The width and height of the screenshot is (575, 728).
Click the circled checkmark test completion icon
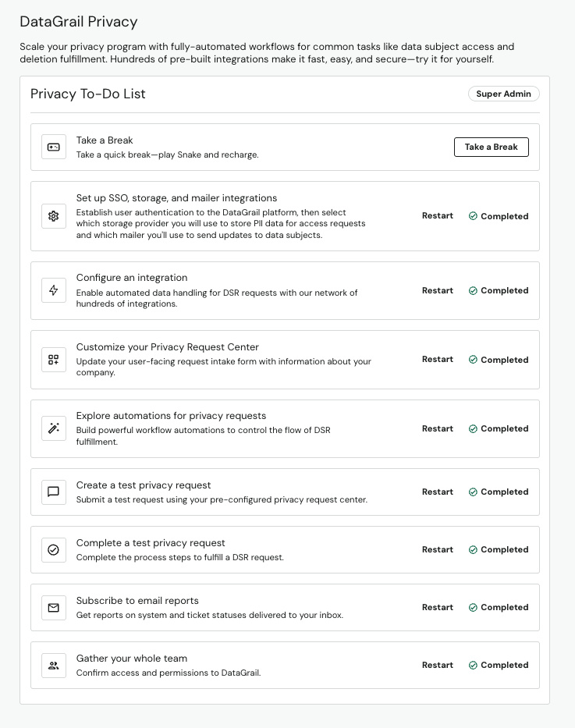pos(53,549)
